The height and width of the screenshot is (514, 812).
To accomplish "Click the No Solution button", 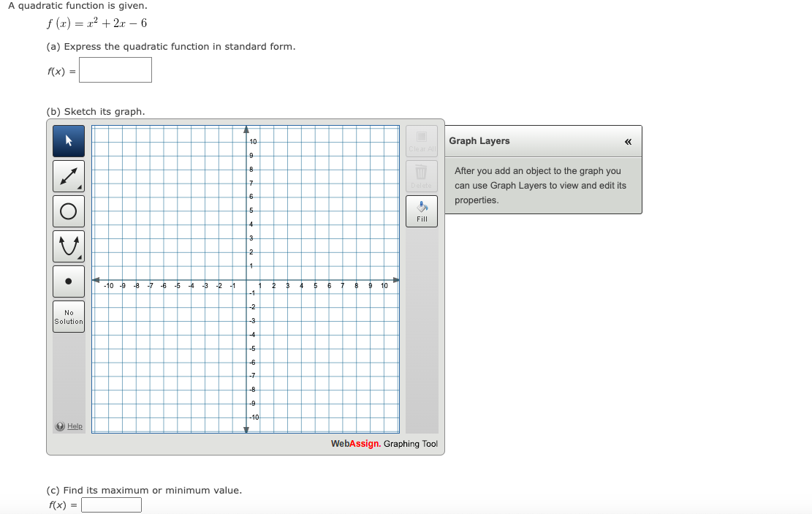I will [x=69, y=317].
